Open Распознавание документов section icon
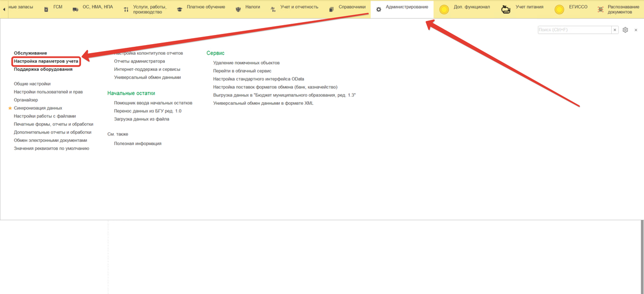This screenshot has width=644, height=294. pyautogui.click(x=601, y=10)
